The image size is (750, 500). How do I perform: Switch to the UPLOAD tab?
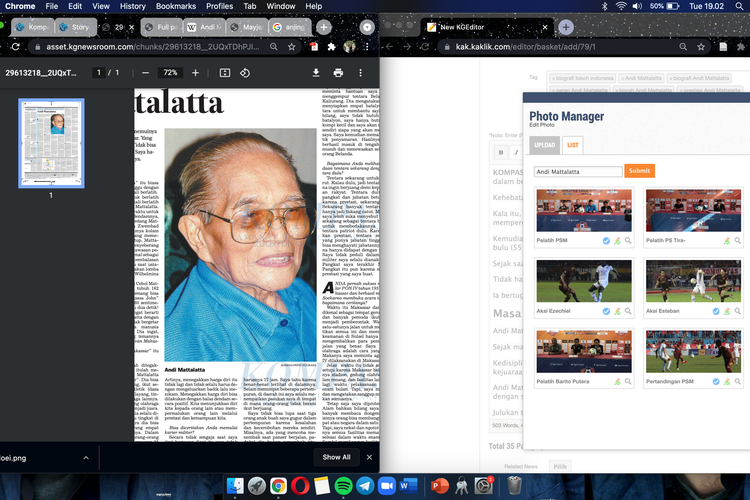click(x=544, y=145)
